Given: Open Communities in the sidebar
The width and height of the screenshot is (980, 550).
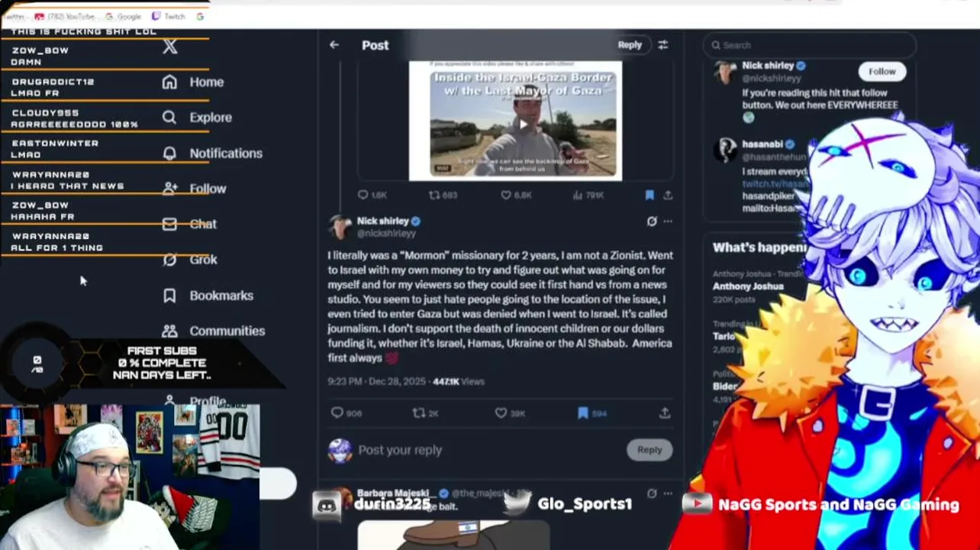Looking at the screenshot, I should (214, 330).
